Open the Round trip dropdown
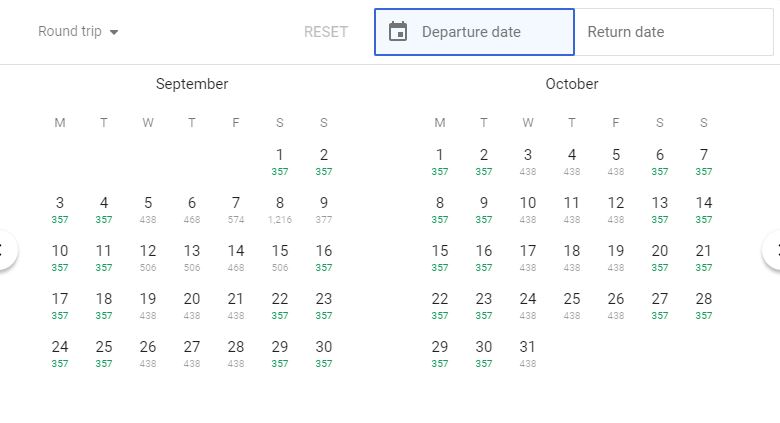Image resolution: width=780 pixels, height=423 pixels. click(78, 32)
